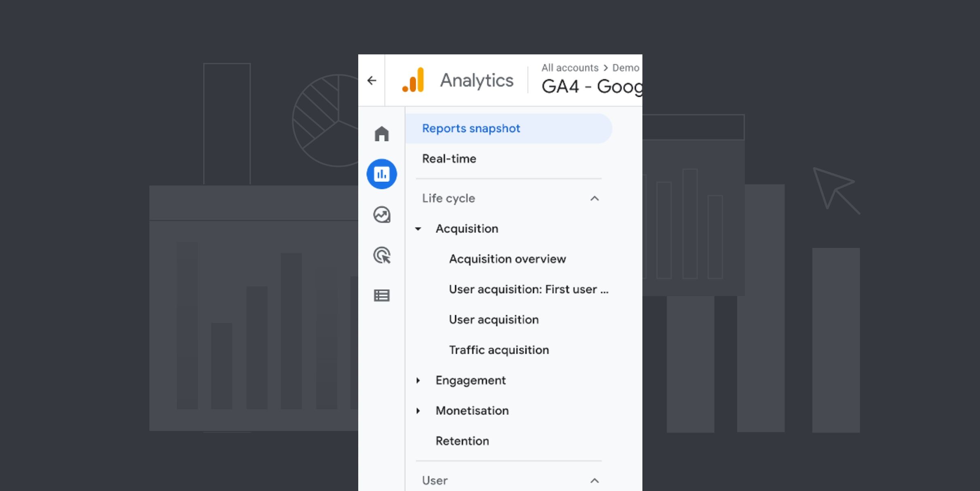The width and height of the screenshot is (980, 491).
Task: Select Reports snapshot menu item
Action: coord(471,128)
